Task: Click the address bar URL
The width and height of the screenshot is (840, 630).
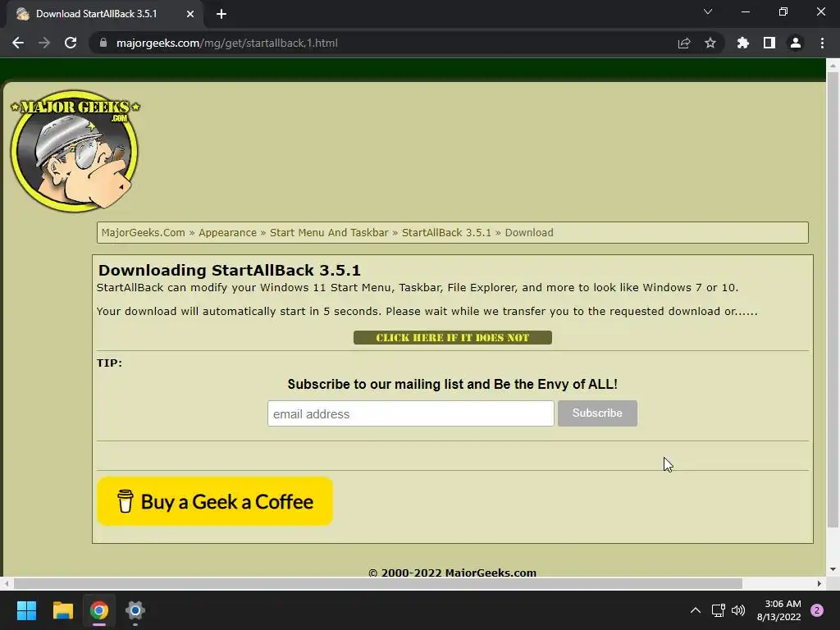Action: tap(227, 43)
